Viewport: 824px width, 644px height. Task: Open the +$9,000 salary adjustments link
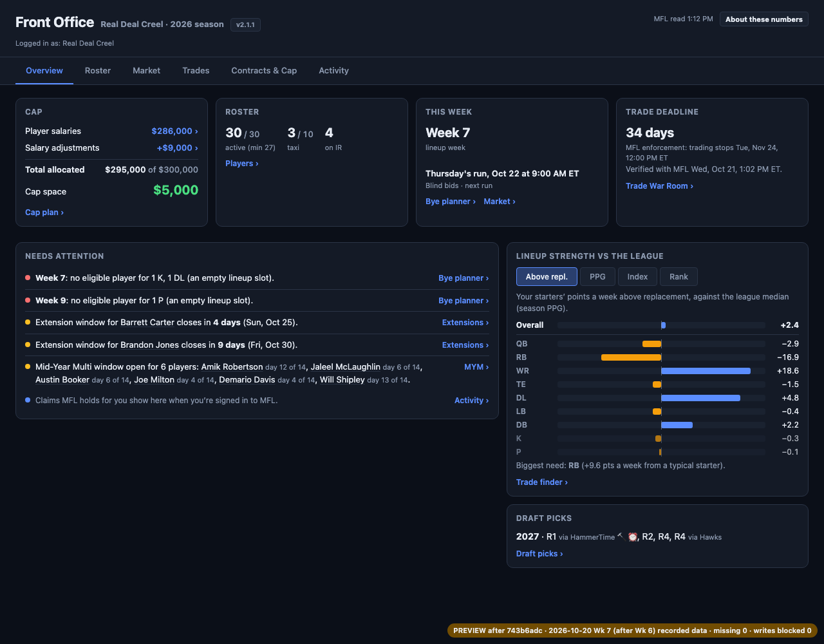(177, 148)
